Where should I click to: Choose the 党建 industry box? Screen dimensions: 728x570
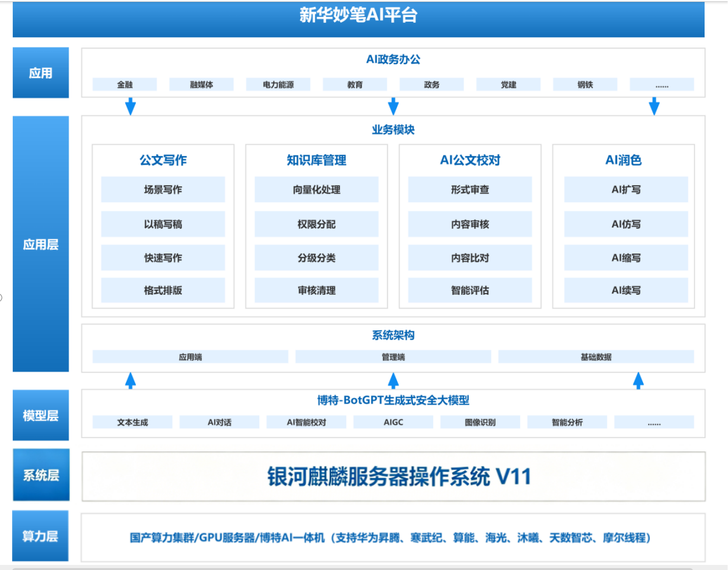(x=509, y=84)
